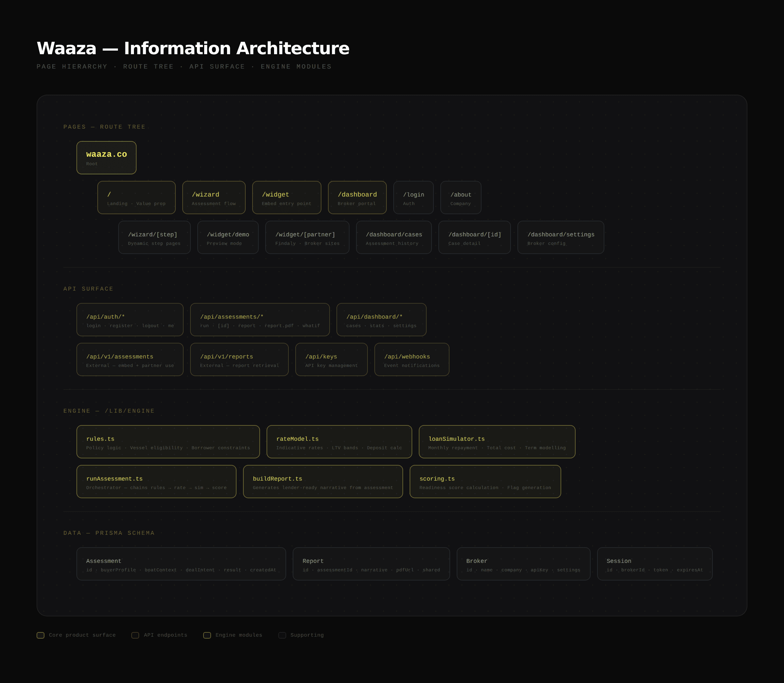784x683 pixels.
Task: Select the waaza.co root node
Action: point(106,157)
